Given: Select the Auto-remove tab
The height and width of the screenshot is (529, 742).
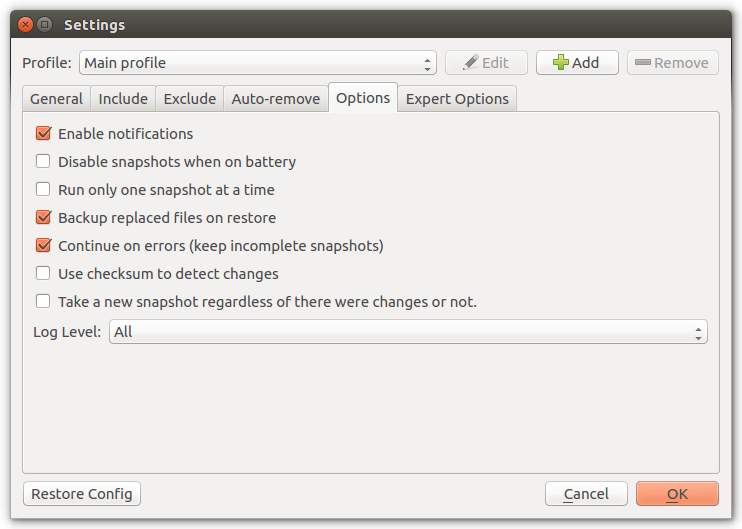Looking at the screenshot, I should coord(276,98).
